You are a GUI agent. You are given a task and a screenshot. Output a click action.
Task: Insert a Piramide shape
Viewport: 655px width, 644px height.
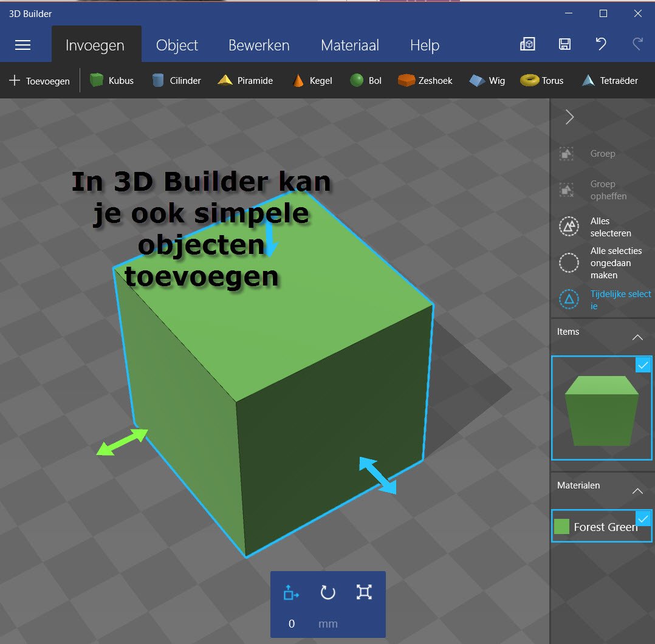coord(245,80)
